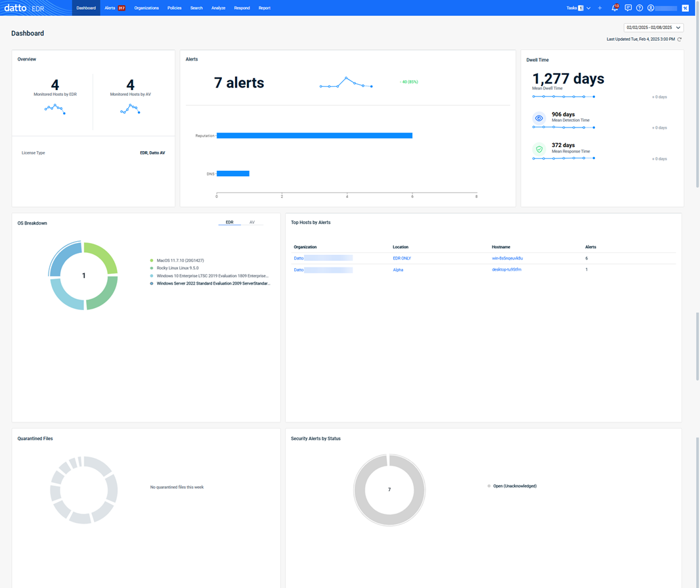Screen dimensions: 700x588
Task: Select MacOS 11.7.10 in OS legend
Action: (x=180, y=261)
